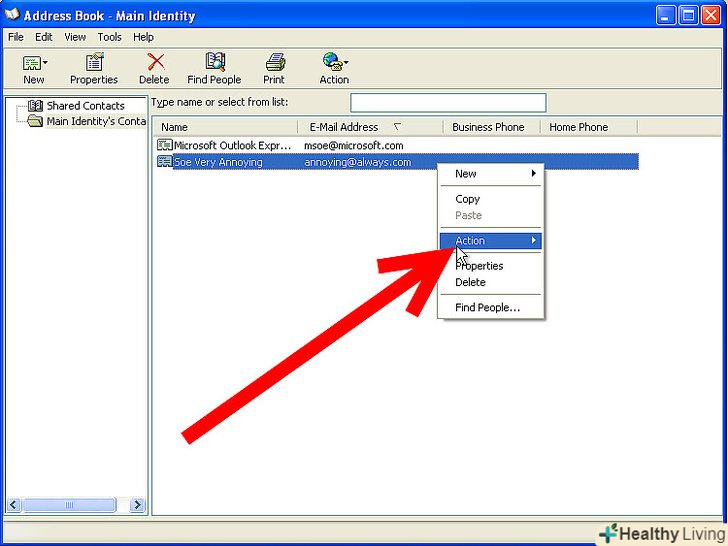Click the dropdown arrow beside the Action toolbar icon
This screenshot has width=728, height=546.
[x=346, y=62]
